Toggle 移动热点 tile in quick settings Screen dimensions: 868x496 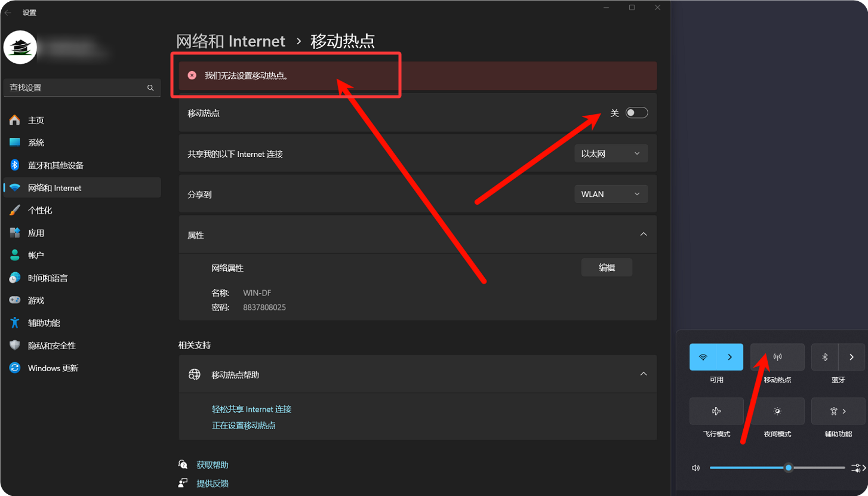click(777, 357)
